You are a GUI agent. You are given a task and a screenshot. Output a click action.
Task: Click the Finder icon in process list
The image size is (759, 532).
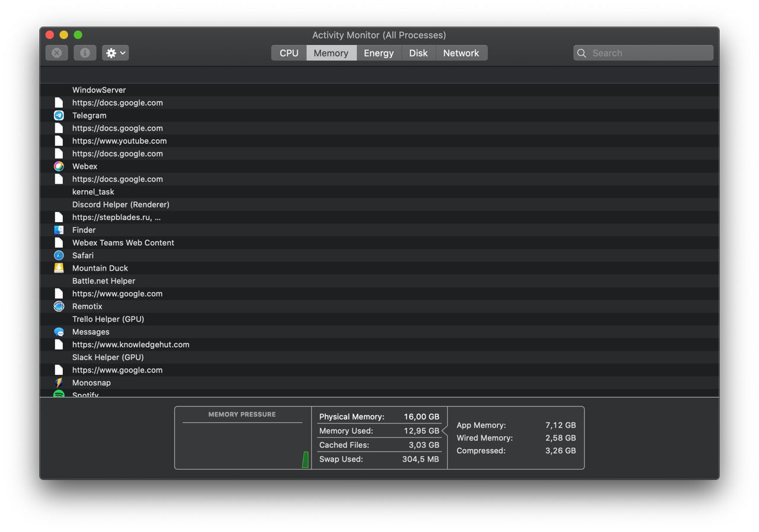pyautogui.click(x=59, y=230)
